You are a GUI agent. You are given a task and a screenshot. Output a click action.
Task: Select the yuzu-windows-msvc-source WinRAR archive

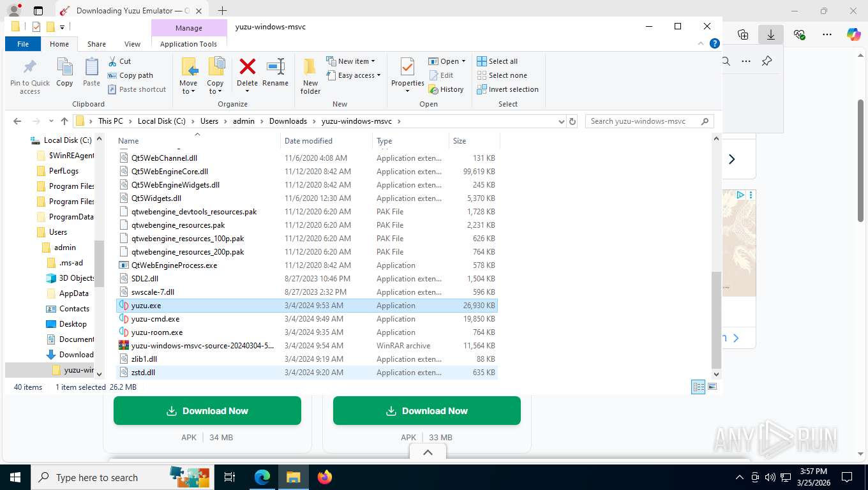pyautogui.click(x=306, y=346)
